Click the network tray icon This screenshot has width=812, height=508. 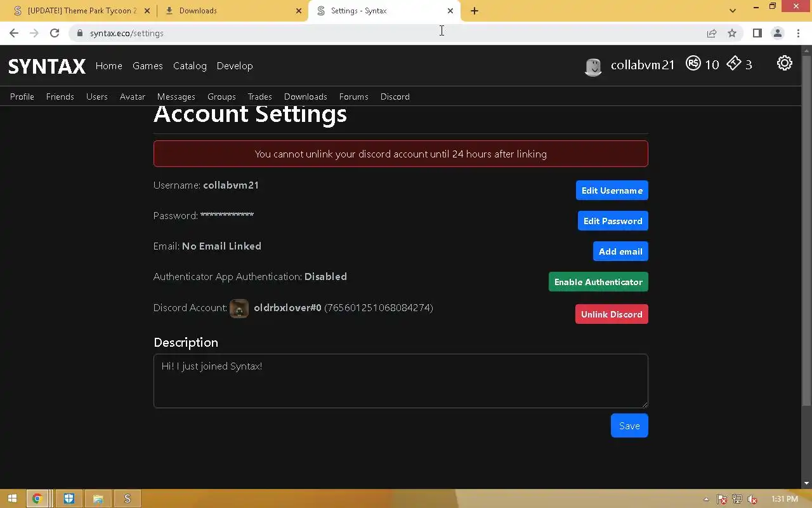[x=737, y=499]
